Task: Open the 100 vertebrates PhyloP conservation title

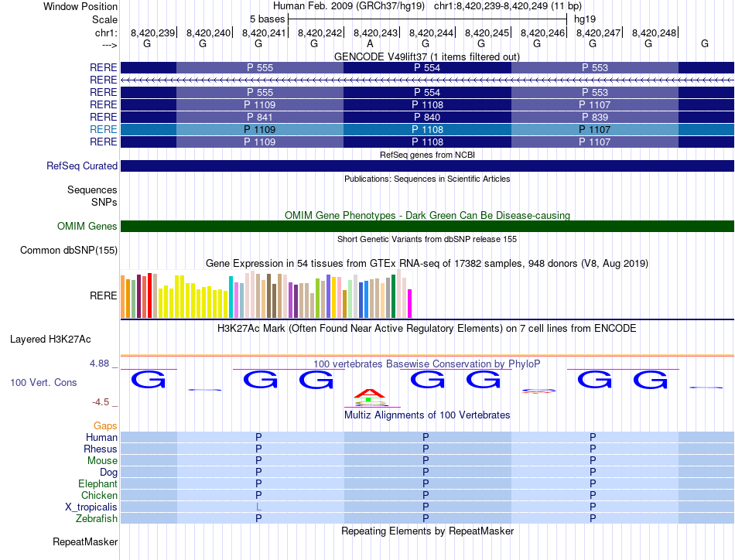Action: 427,364
